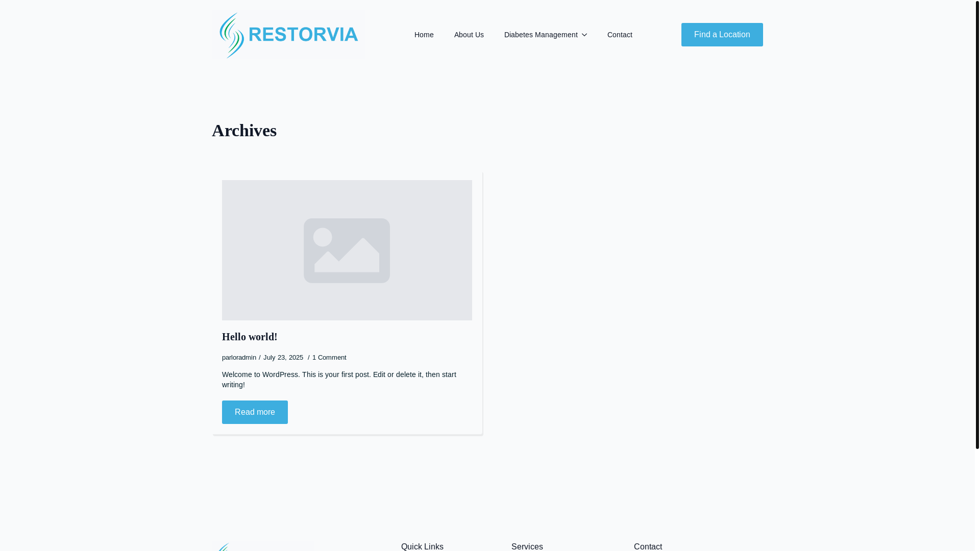The width and height of the screenshot is (980, 551).
Task: Open the Hello world! placeholder thumbnail
Action: click(347, 250)
